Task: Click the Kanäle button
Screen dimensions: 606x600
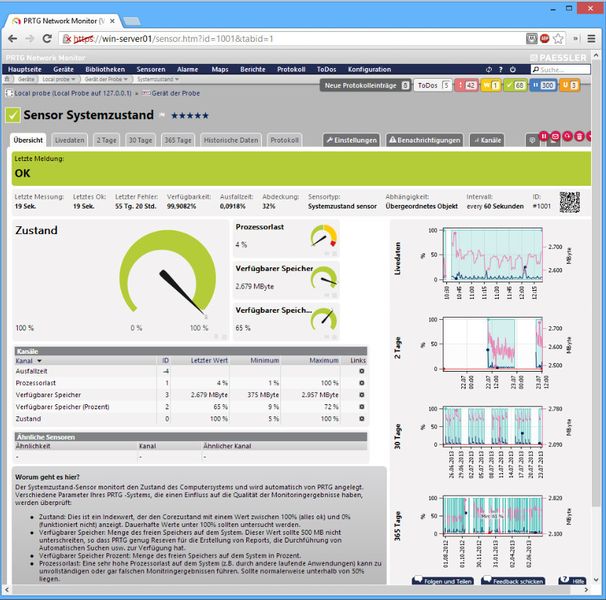Action: pyautogui.click(x=487, y=140)
